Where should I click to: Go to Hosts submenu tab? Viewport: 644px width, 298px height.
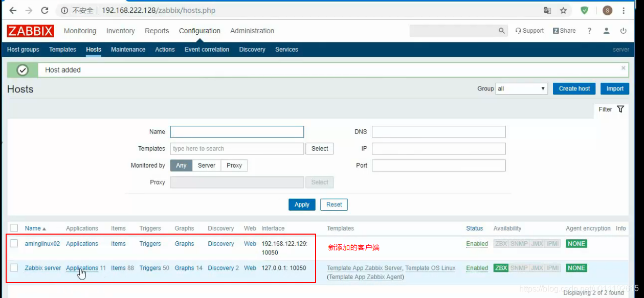tap(94, 50)
